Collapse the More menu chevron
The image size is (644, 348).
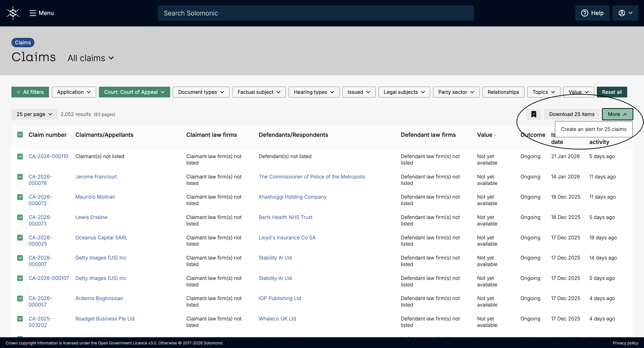pyautogui.click(x=625, y=114)
